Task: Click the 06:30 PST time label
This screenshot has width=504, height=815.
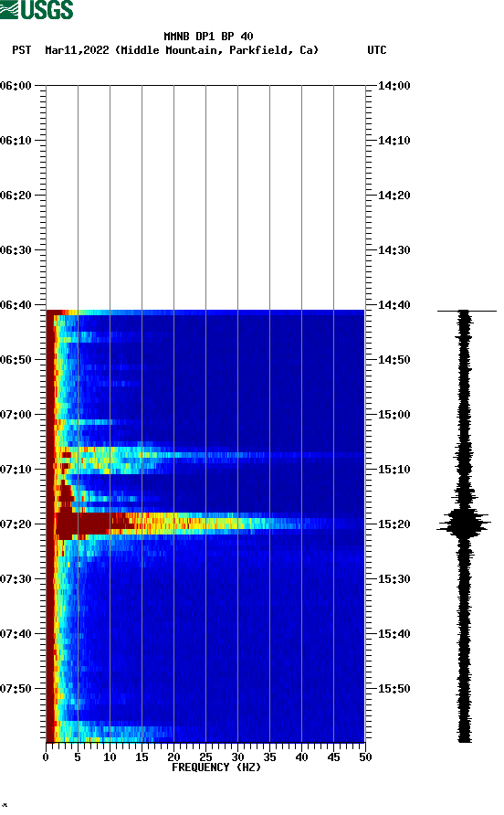Action: (16, 250)
